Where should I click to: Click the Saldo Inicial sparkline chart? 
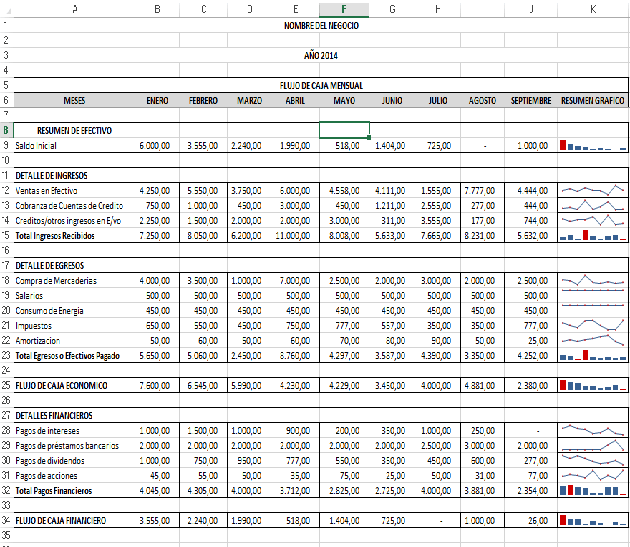tap(593, 145)
